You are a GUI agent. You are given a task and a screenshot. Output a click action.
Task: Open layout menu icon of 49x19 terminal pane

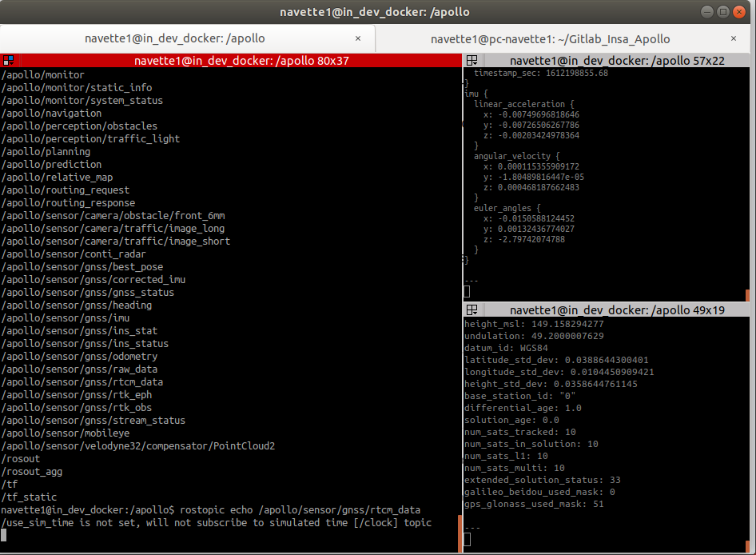tap(472, 309)
